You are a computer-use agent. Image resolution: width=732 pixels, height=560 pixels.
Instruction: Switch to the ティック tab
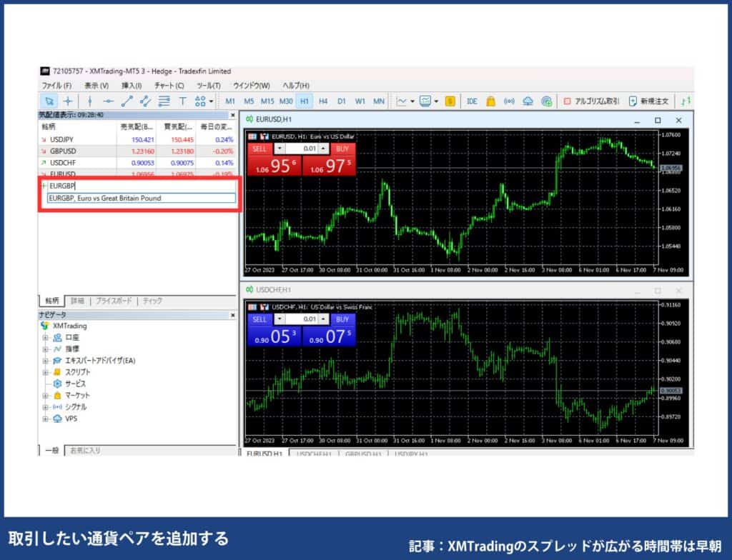pos(152,301)
